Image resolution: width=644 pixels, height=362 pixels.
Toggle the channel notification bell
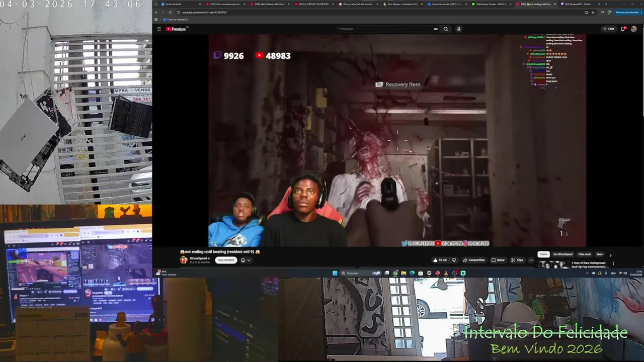pyautogui.click(x=243, y=260)
